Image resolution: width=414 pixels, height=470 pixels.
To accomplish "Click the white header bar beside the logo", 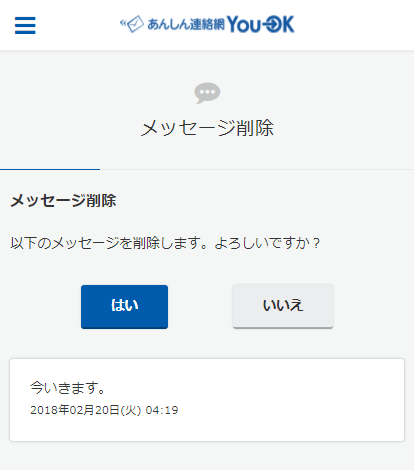I will [353, 25].
